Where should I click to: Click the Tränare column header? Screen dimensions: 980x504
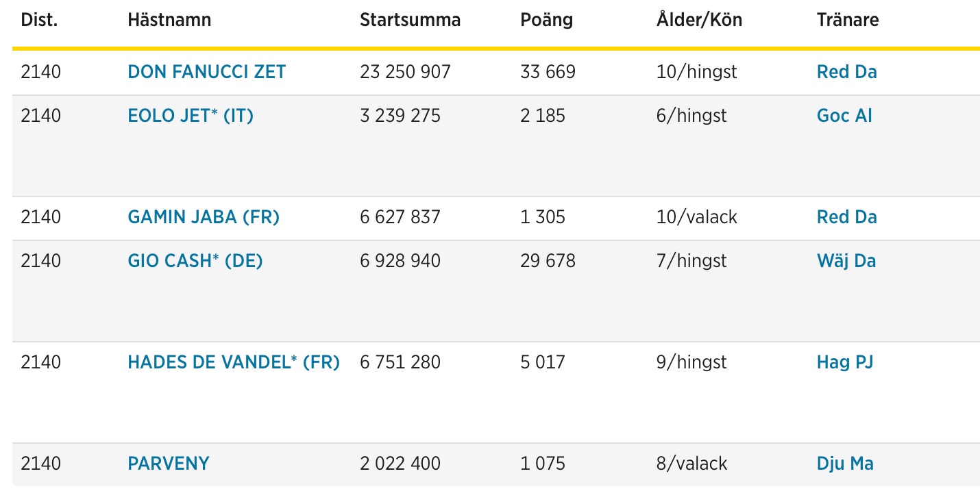(x=847, y=20)
